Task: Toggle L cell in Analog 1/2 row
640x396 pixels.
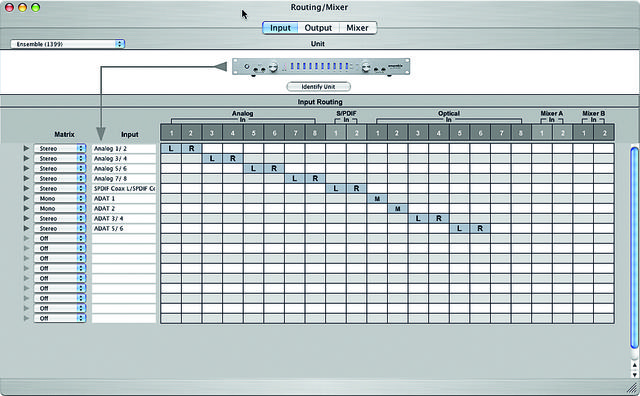Action: click(x=171, y=149)
